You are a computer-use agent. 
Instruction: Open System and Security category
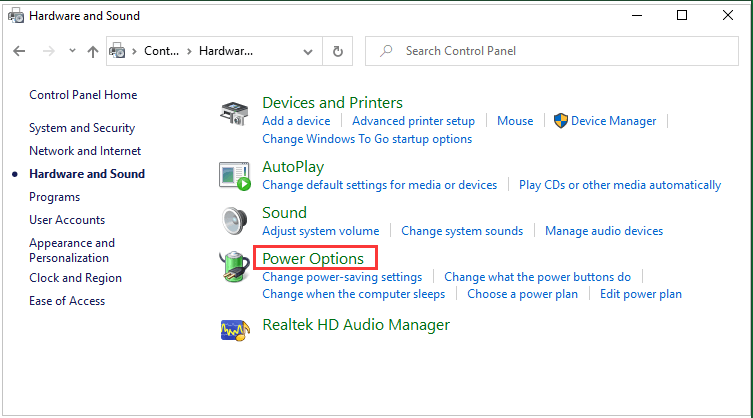coord(82,128)
